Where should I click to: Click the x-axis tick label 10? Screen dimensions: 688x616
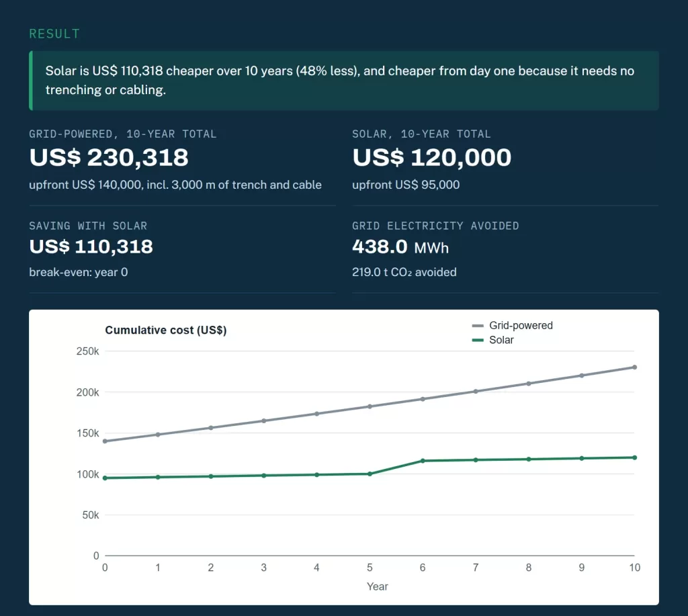click(634, 568)
